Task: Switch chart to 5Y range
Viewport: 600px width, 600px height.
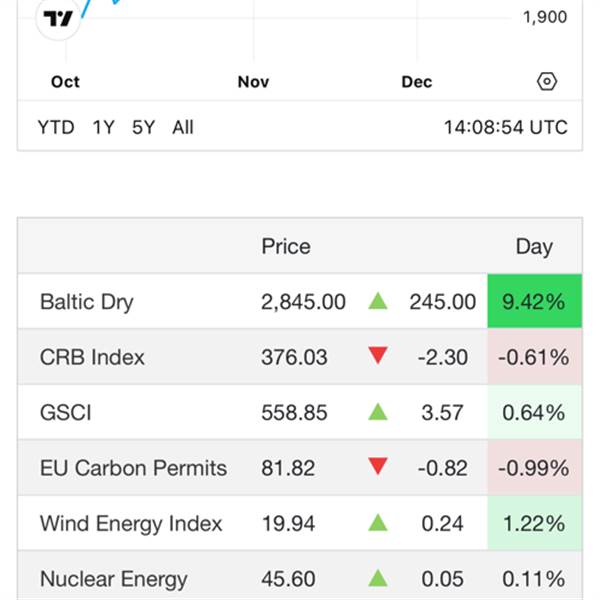Action: click(x=144, y=127)
